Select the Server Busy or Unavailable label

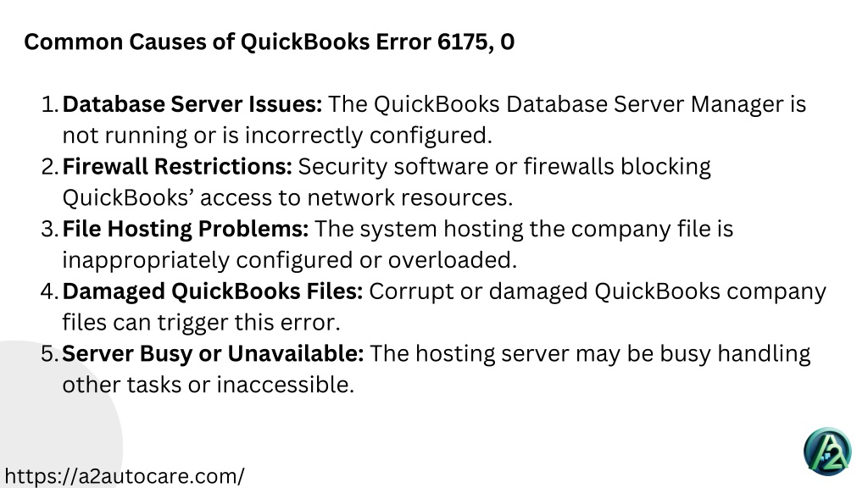(x=213, y=354)
